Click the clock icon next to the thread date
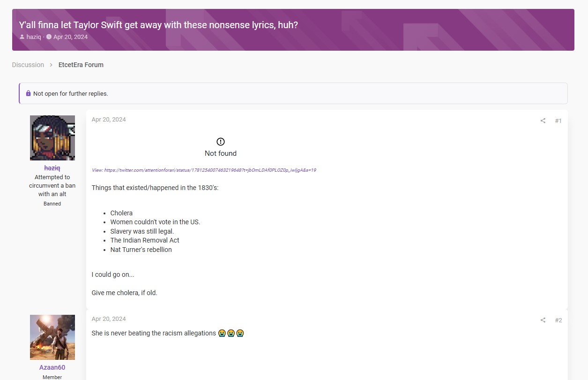The height and width of the screenshot is (380, 588). [49, 37]
